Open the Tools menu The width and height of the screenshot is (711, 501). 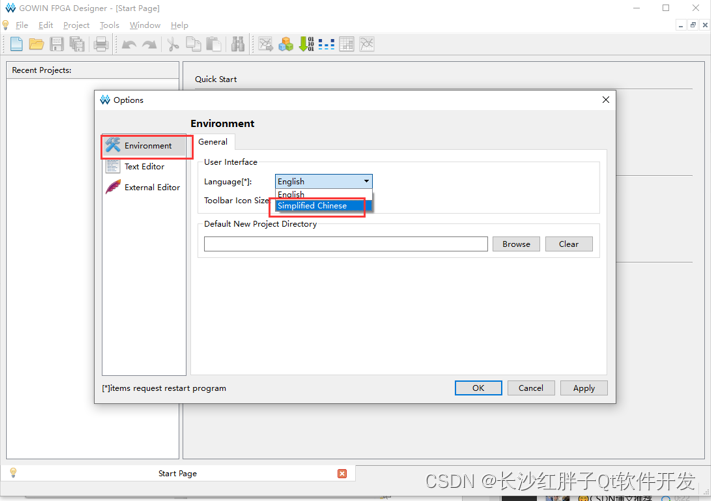(109, 25)
